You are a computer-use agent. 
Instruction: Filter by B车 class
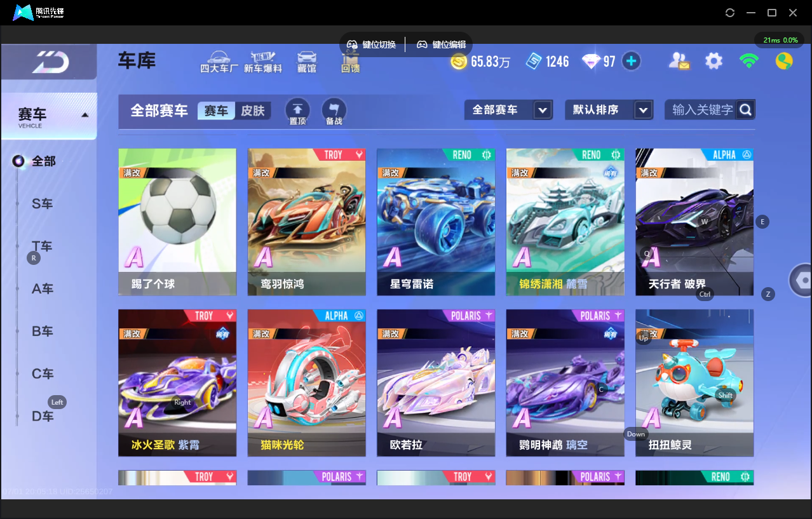point(42,332)
